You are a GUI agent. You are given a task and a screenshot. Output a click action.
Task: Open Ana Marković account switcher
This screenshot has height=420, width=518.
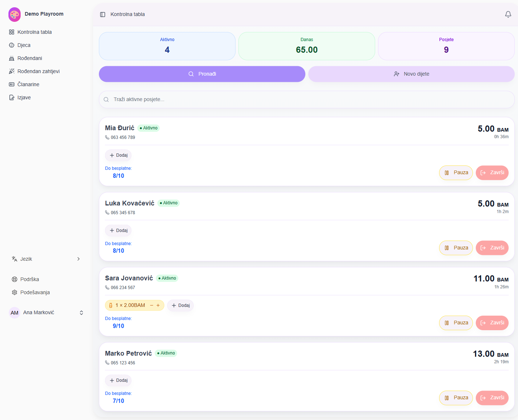[x=46, y=313]
